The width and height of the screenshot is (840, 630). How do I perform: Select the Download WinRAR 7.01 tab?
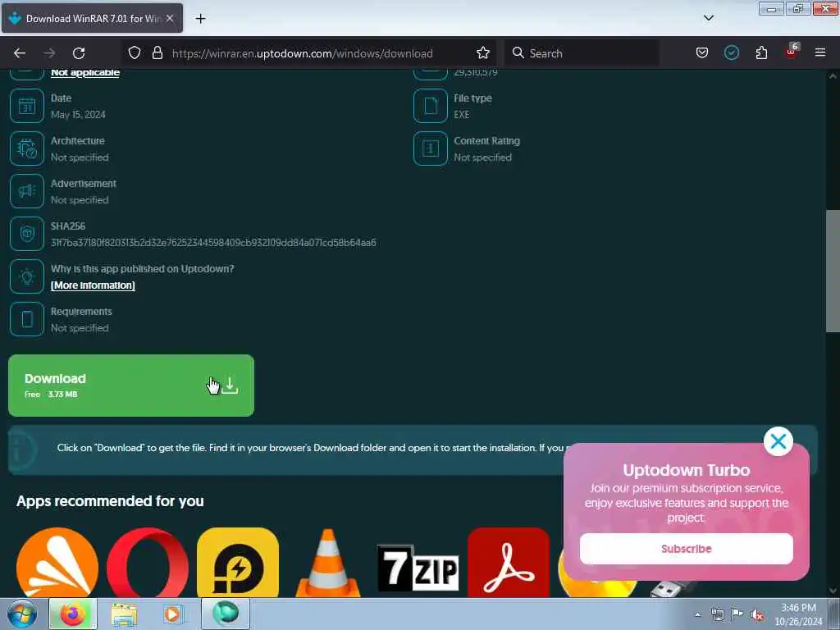(92, 18)
